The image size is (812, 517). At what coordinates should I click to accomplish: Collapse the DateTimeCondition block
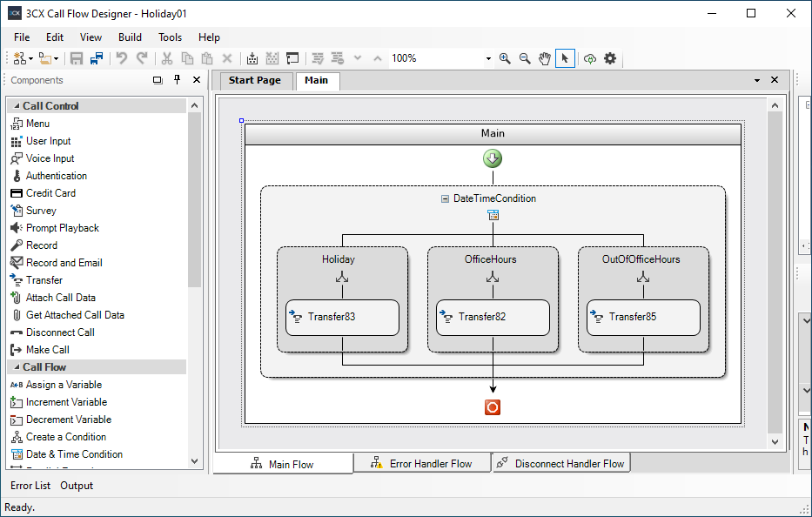(x=446, y=198)
